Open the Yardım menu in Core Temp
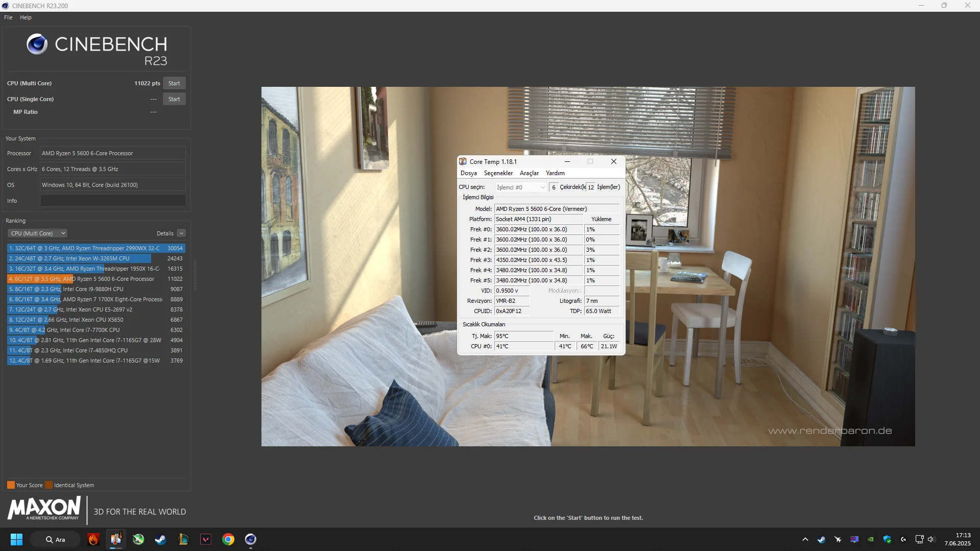This screenshot has width=980, height=551. 555,173
